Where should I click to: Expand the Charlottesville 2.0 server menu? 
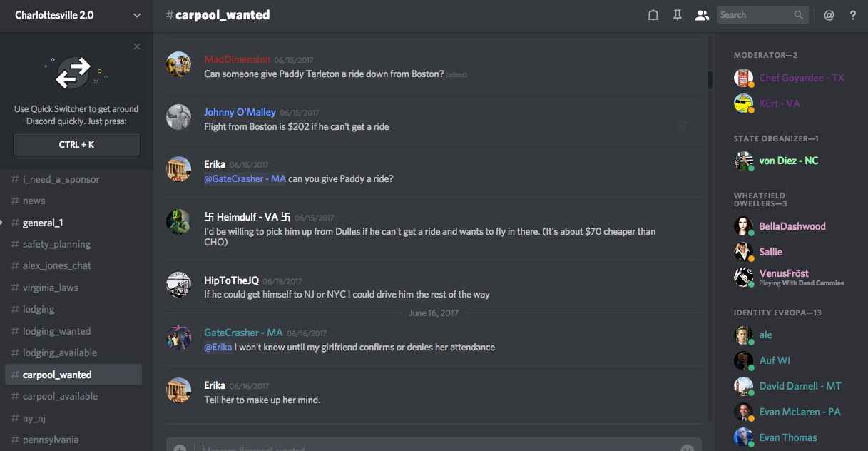(137, 15)
